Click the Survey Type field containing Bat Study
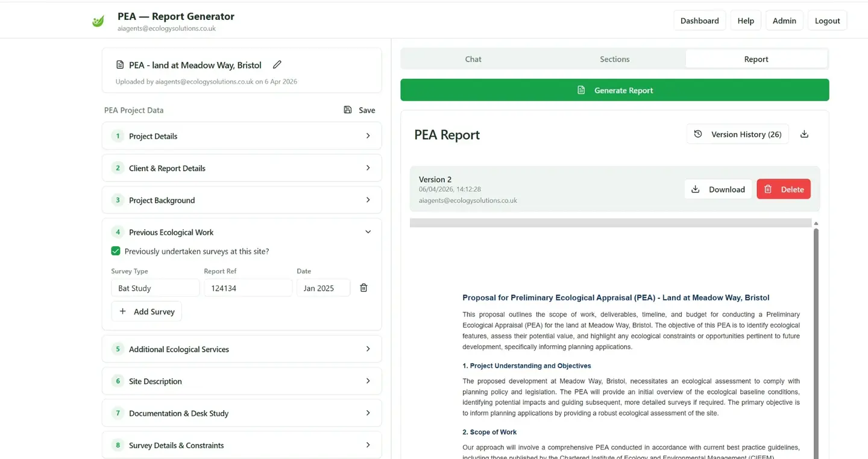Image resolution: width=868 pixels, height=459 pixels. [x=156, y=288]
